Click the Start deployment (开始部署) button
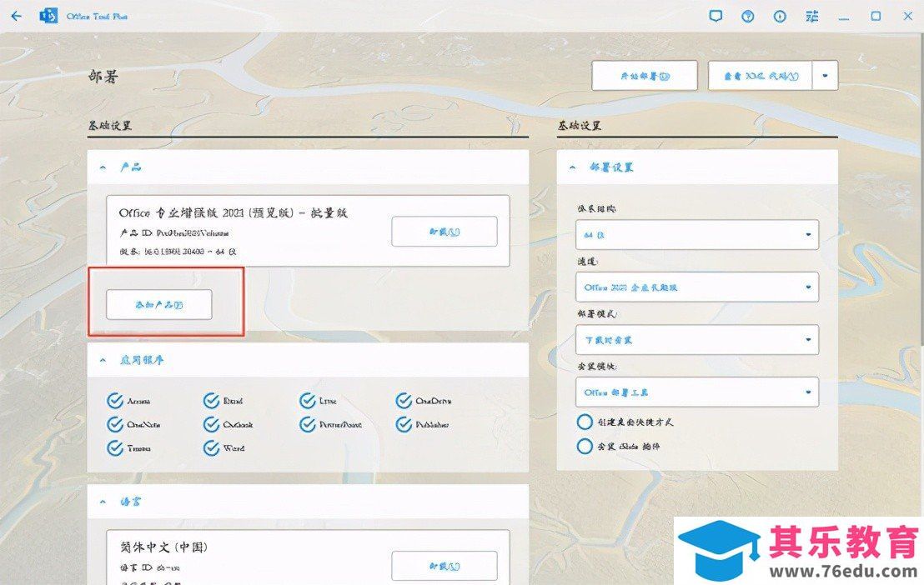This screenshot has height=585, width=924. tap(645, 75)
